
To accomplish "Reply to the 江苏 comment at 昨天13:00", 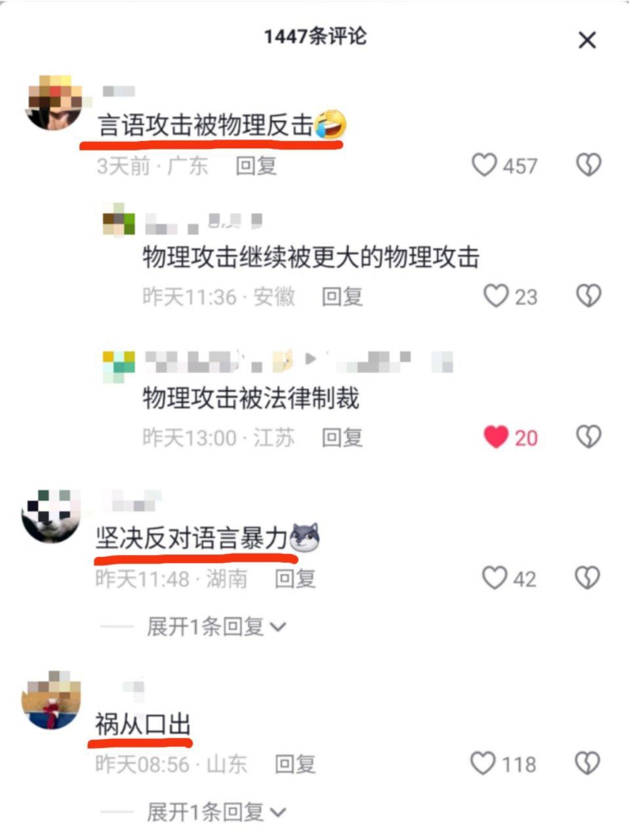I will pyautogui.click(x=342, y=437).
